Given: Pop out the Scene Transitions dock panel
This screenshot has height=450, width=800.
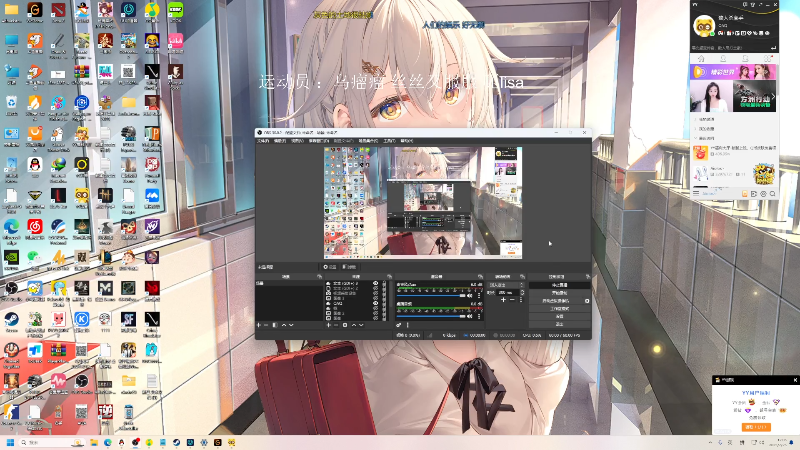Looking at the screenshot, I should [x=522, y=277].
